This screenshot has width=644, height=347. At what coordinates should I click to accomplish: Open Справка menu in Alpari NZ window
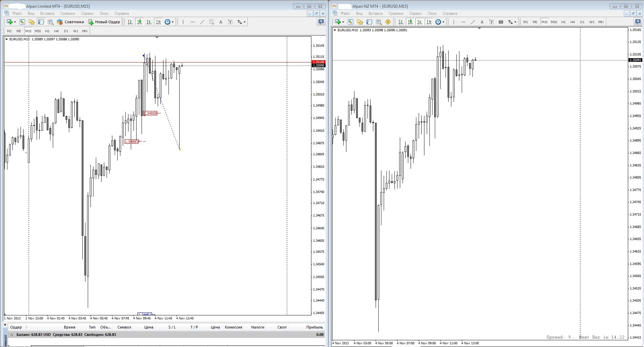point(450,13)
